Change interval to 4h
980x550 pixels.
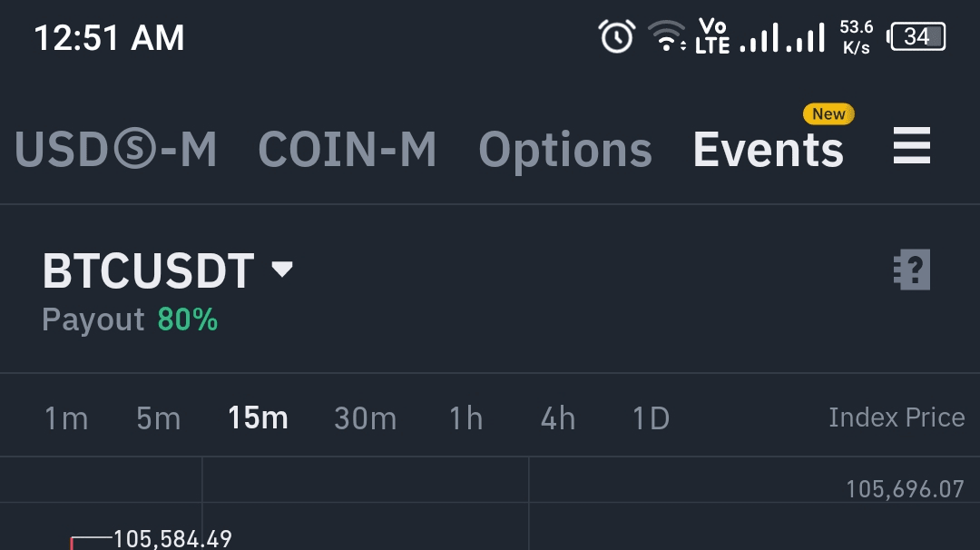pos(558,417)
